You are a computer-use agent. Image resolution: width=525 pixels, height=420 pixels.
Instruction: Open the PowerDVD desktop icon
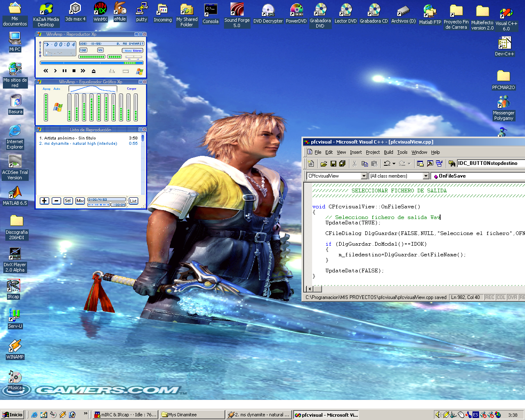tap(296, 13)
